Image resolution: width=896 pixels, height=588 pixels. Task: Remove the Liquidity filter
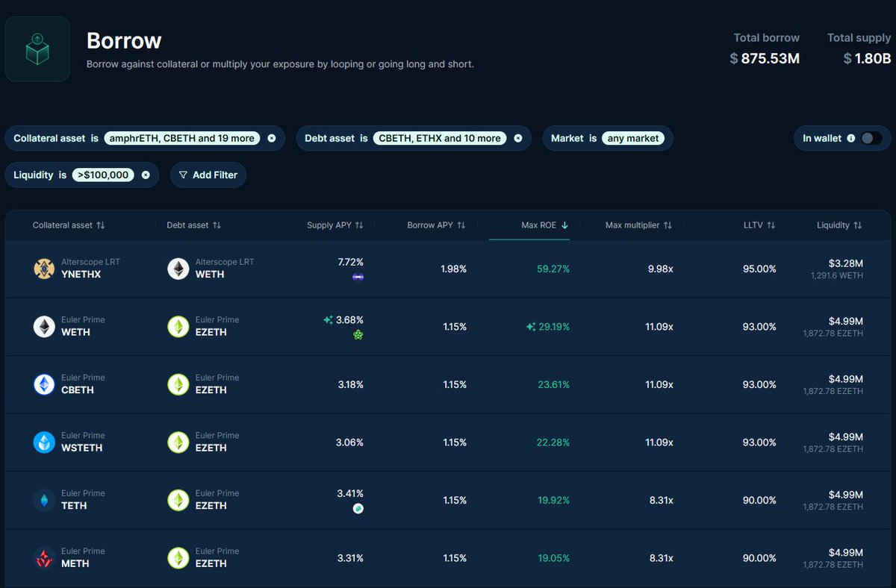click(x=146, y=175)
